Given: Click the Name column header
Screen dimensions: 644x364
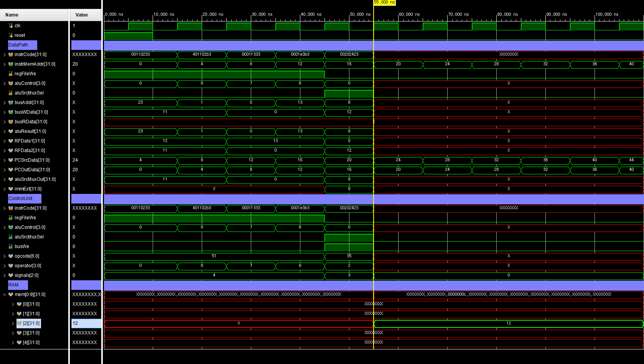Looking at the screenshot, I should click(34, 15).
